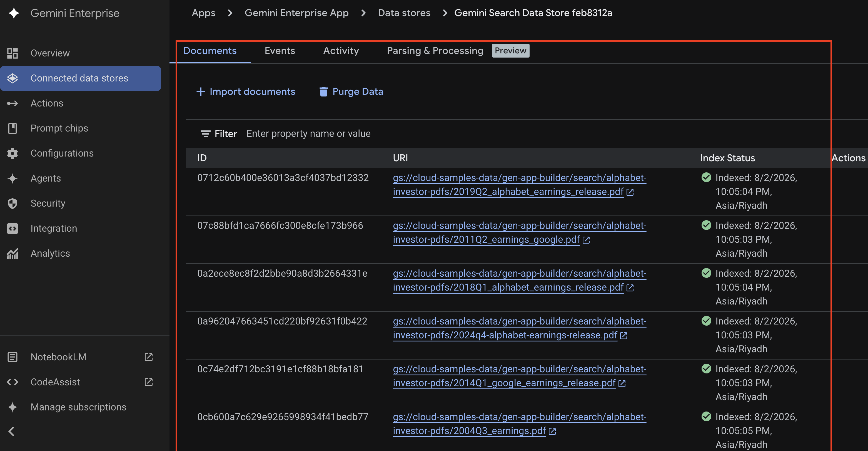Go to Data stores breadcrumb
This screenshot has height=451, width=868.
click(x=404, y=13)
